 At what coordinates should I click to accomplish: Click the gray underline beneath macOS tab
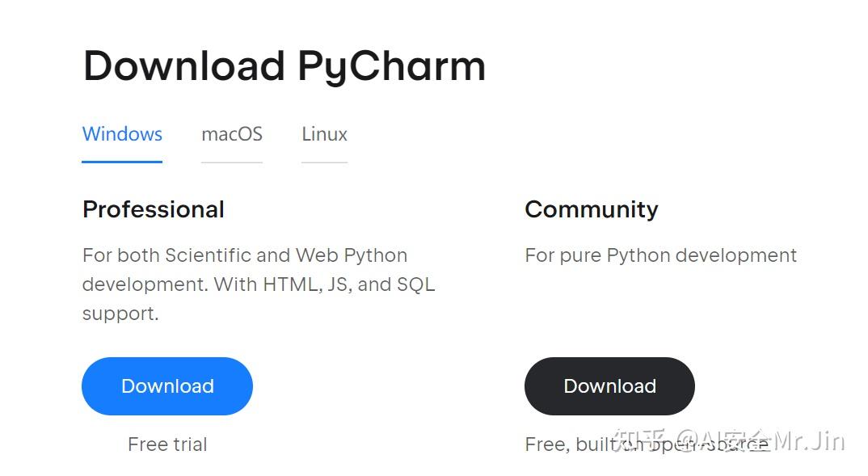tap(232, 162)
